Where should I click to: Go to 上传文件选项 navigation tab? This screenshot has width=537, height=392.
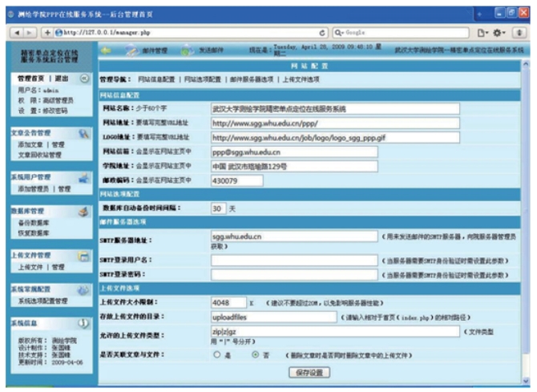[301, 79]
